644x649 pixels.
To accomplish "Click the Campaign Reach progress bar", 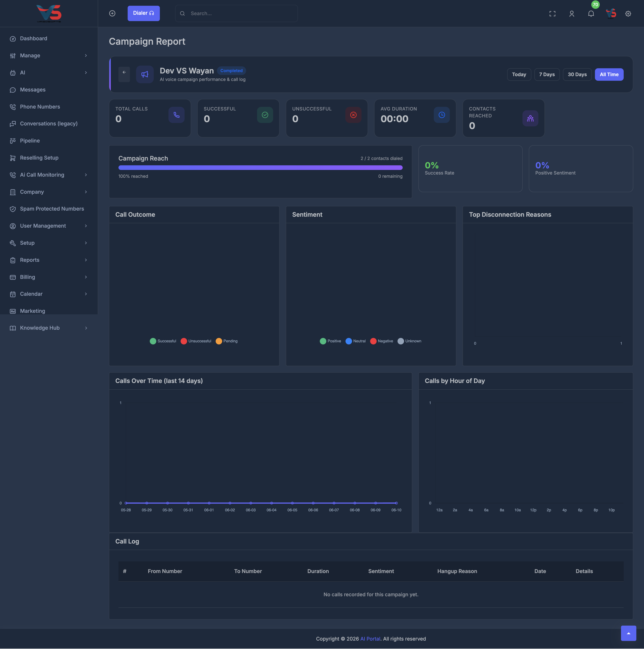I will pyautogui.click(x=260, y=168).
